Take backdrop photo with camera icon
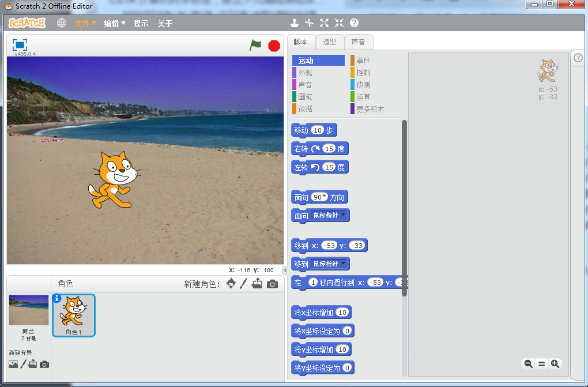588x387 pixels. tap(44, 365)
